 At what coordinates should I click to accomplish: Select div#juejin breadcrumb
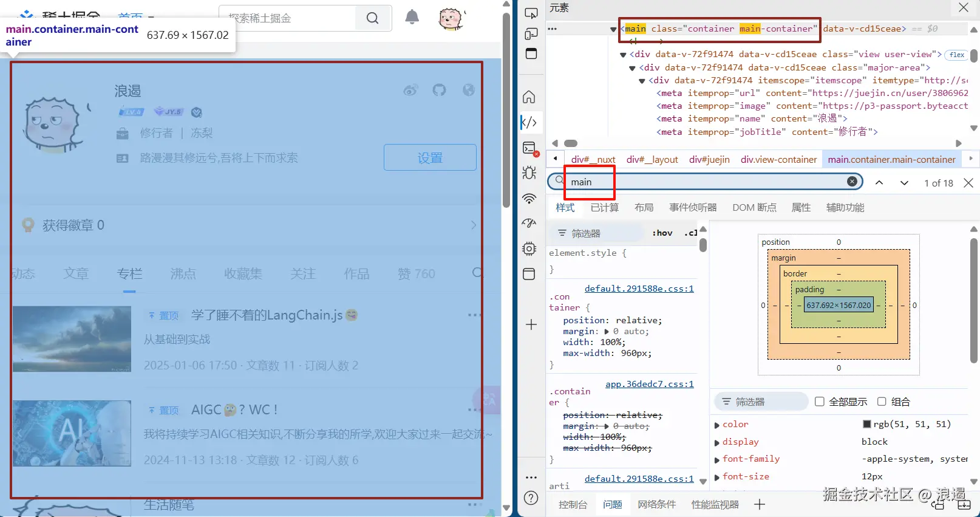(x=709, y=160)
